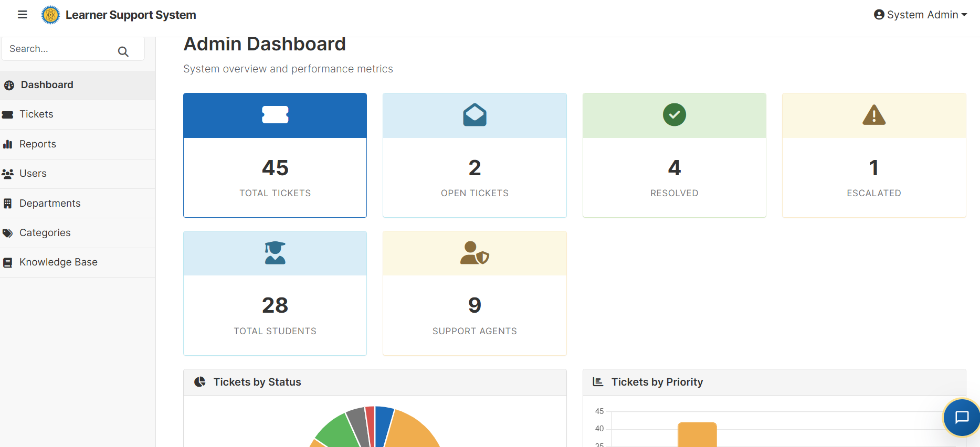Expand the System Admin user dropdown
This screenshot has height=447, width=980.
(920, 15)
